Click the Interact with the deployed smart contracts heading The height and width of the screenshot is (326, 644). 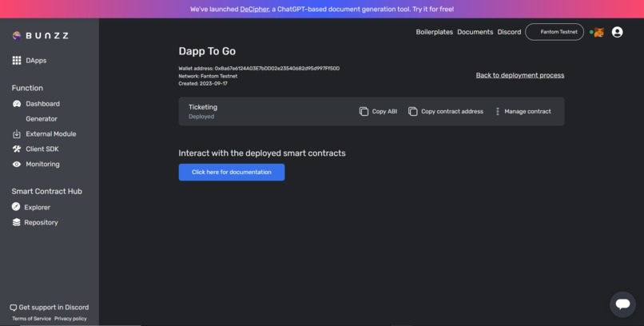(x=262, y=153)
